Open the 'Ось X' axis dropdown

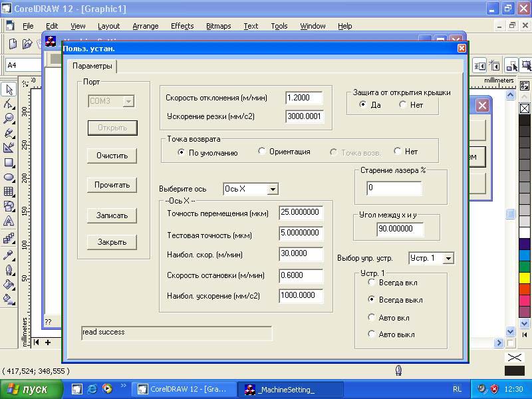click(x=272, y=190)
